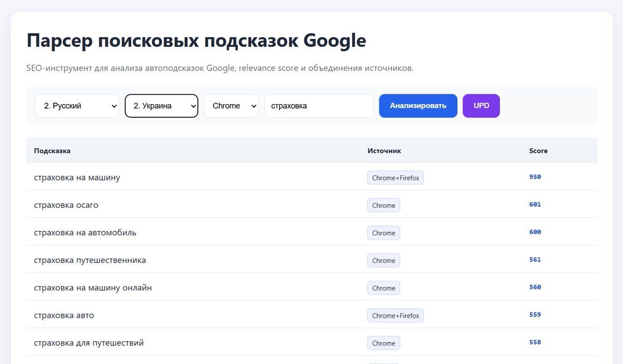Click the Chrome badge for страховка путешественника
Viewport: 623px width, 364px height.
coord(384,260)
